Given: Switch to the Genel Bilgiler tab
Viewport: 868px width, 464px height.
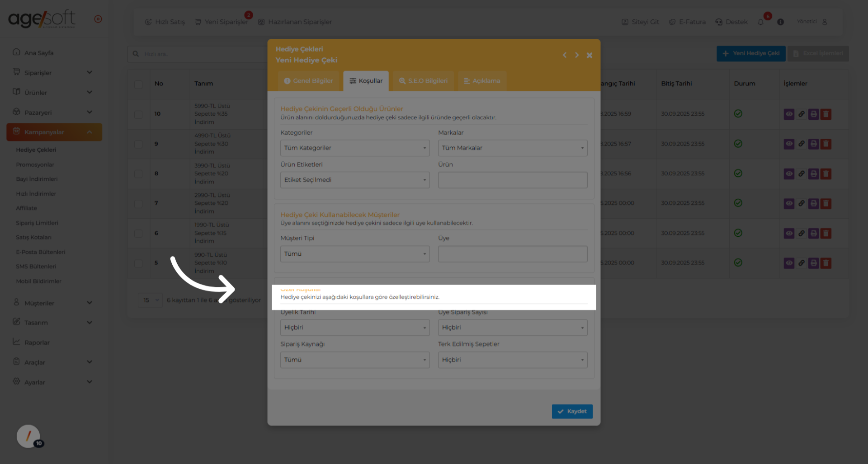Looking at the screenshot, I should click(308, 81).
